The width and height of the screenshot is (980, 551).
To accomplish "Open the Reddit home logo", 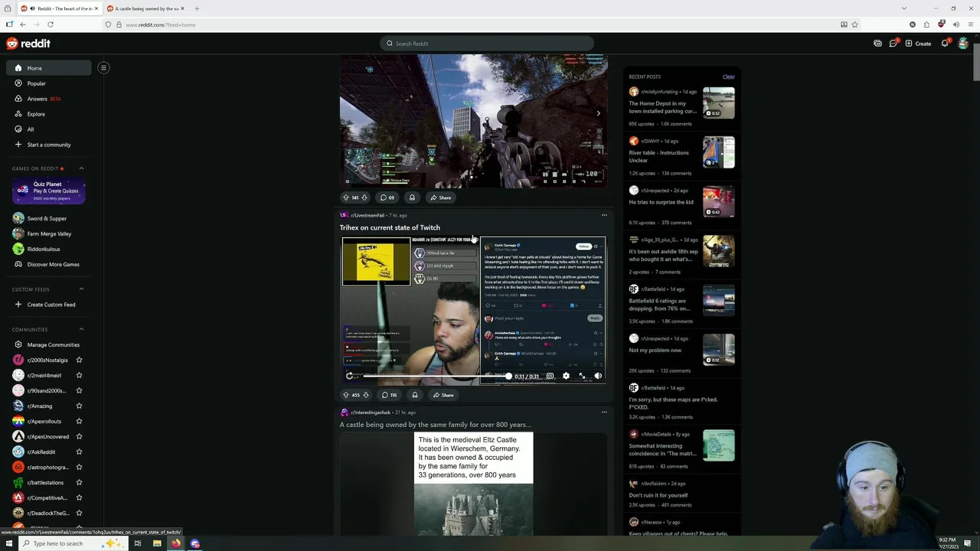I will (28, 44).
